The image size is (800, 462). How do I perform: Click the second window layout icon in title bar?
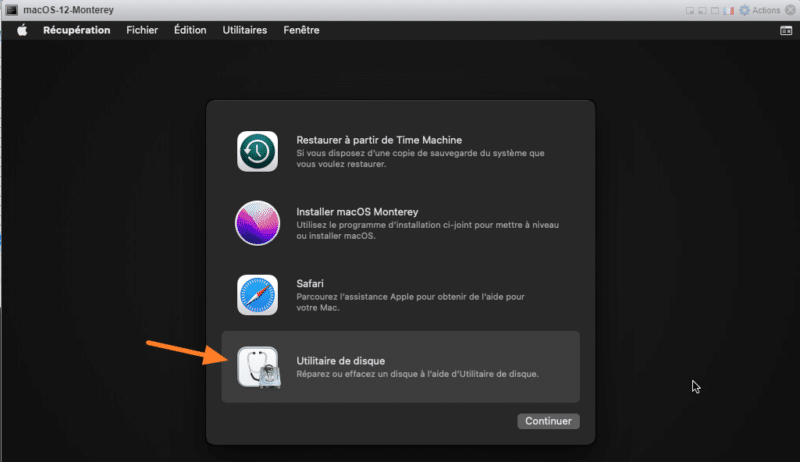702,10
